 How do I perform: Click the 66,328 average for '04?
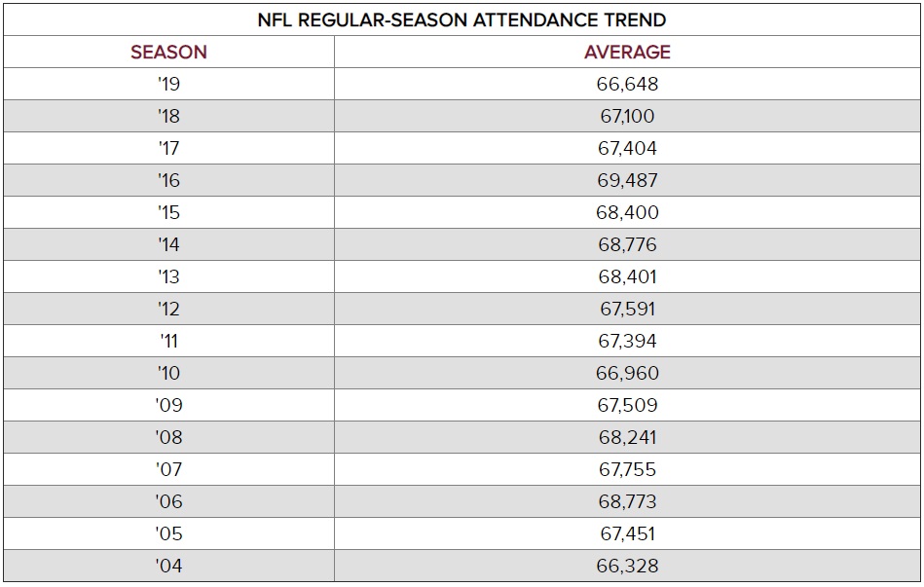pyautogui.click(x=627, y=567)
